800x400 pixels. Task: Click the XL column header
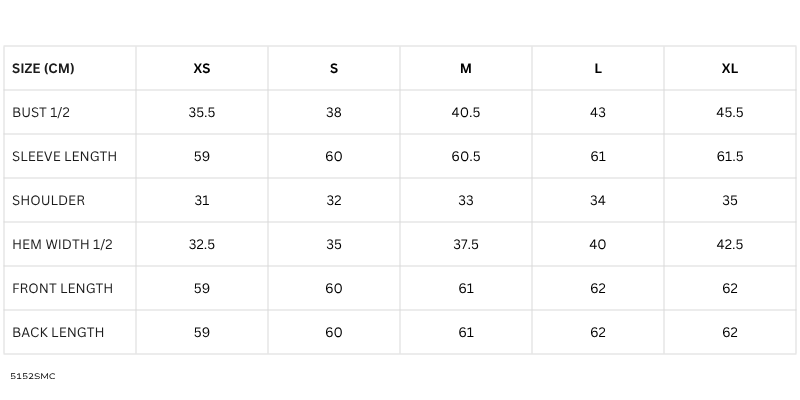tap(730, 69)
